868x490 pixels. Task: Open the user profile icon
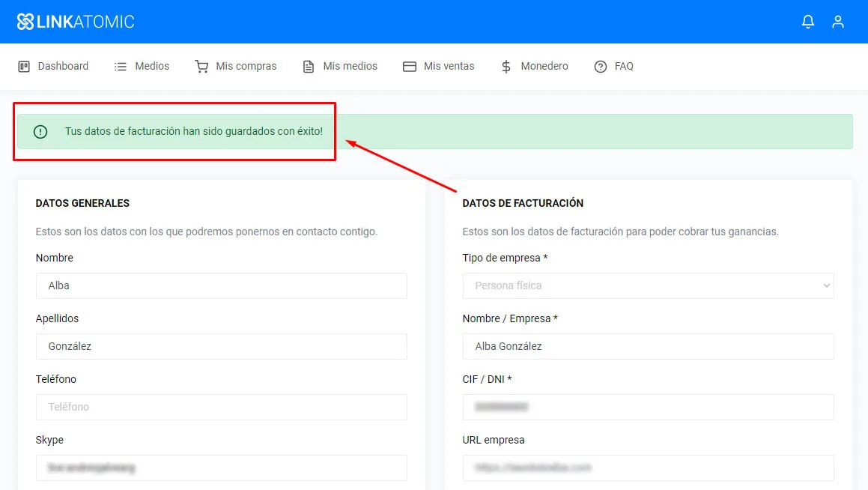(x=838, y=22)
